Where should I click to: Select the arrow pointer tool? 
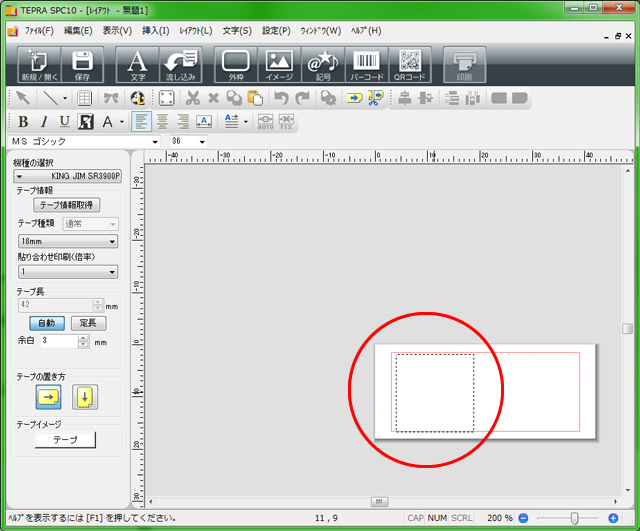pos(23,98)
